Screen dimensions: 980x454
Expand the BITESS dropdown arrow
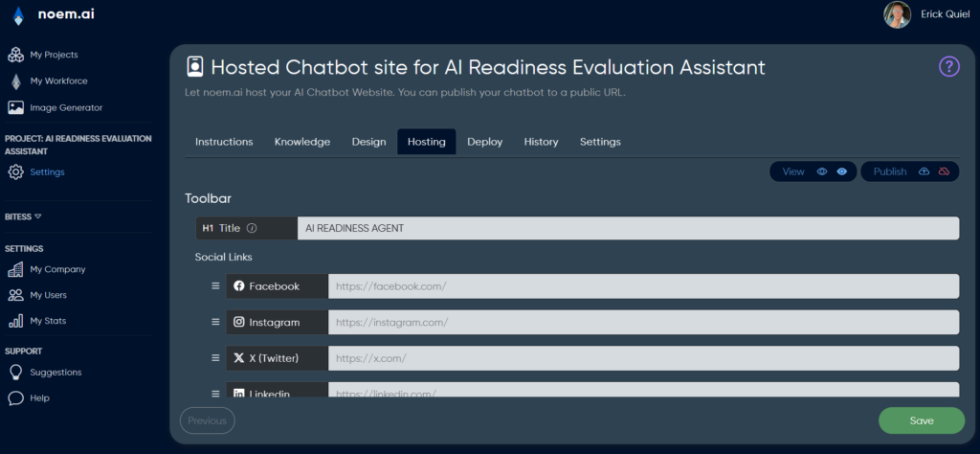(38, 216)
